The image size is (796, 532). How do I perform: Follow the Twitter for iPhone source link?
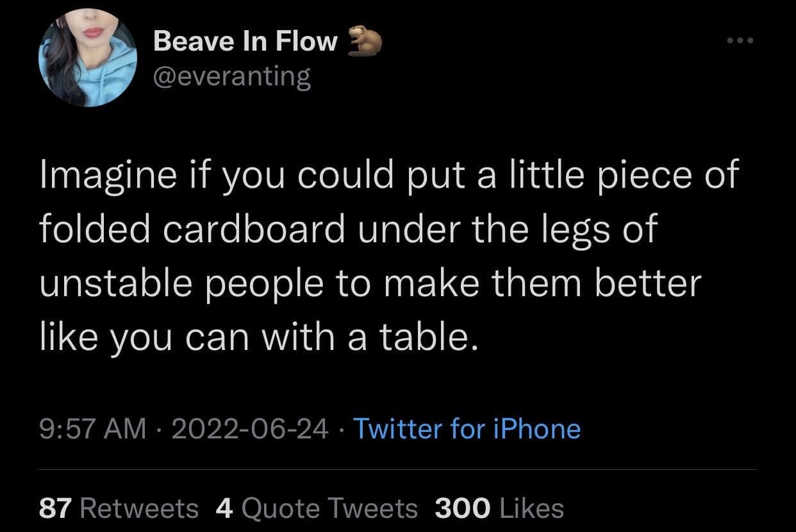[467, 428]
